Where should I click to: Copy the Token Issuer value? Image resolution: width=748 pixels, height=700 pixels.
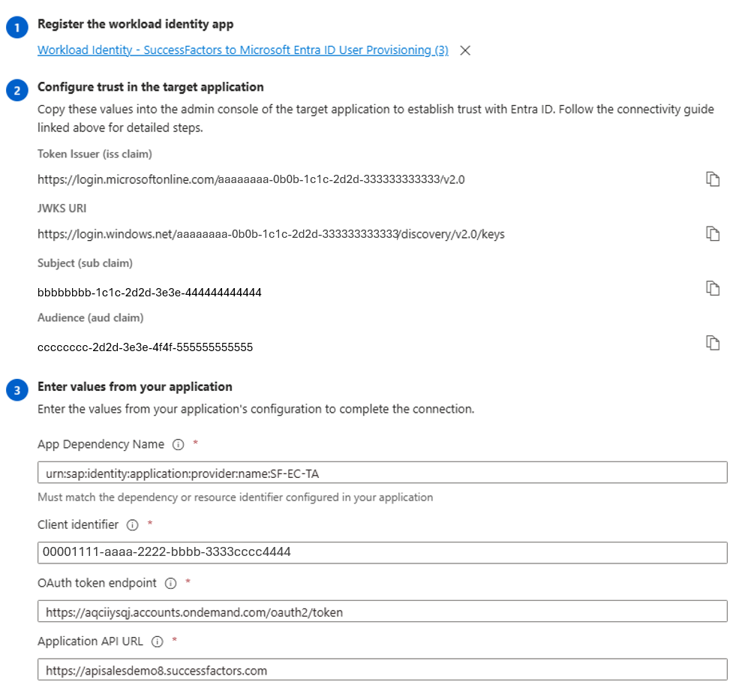click(x=713, y=179)
